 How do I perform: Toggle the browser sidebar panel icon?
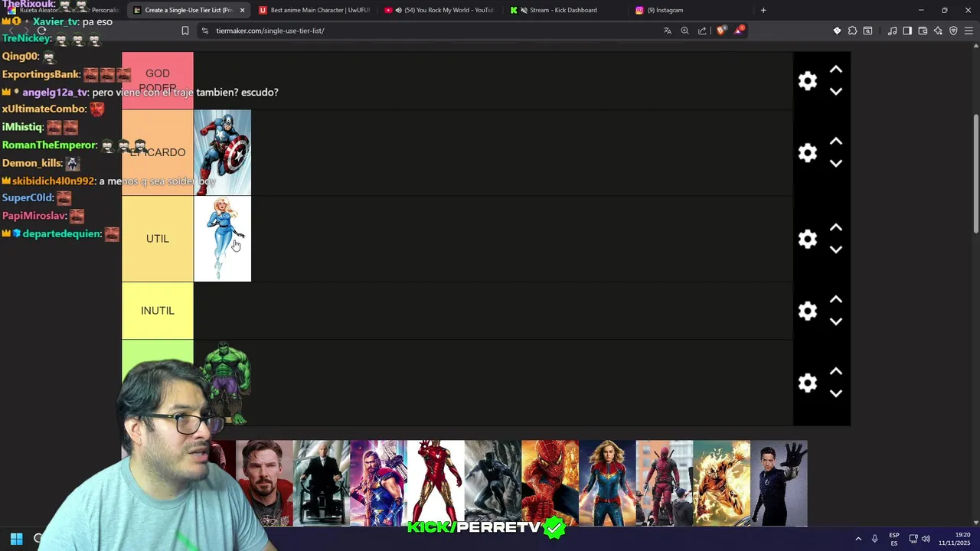[907, 31]
